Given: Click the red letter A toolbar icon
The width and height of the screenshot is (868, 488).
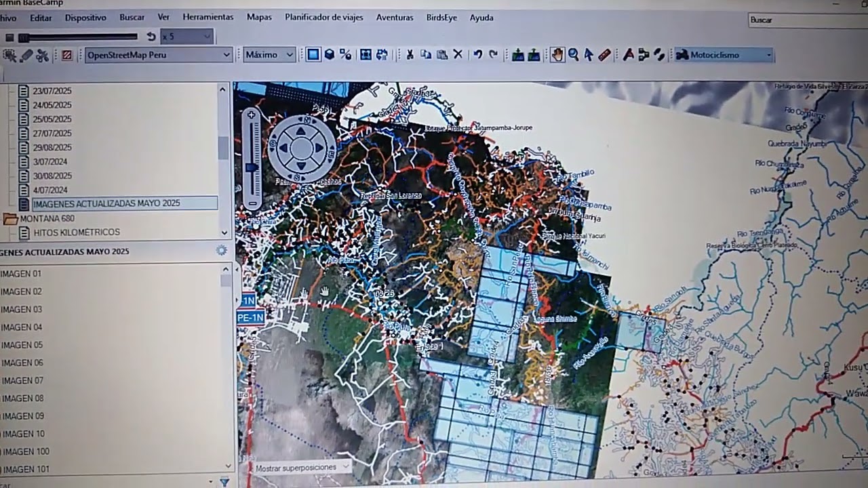Looking at the screenshot, I should coord(628,55).
